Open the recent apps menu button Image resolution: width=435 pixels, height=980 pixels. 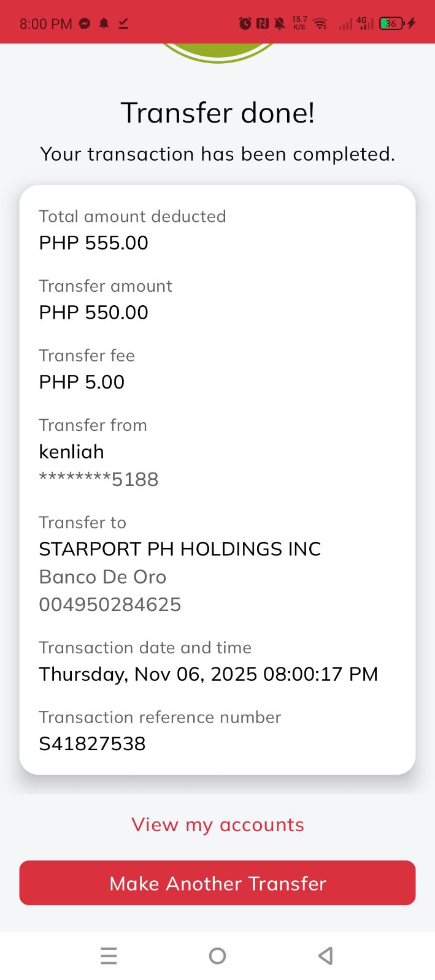point(109,955)
